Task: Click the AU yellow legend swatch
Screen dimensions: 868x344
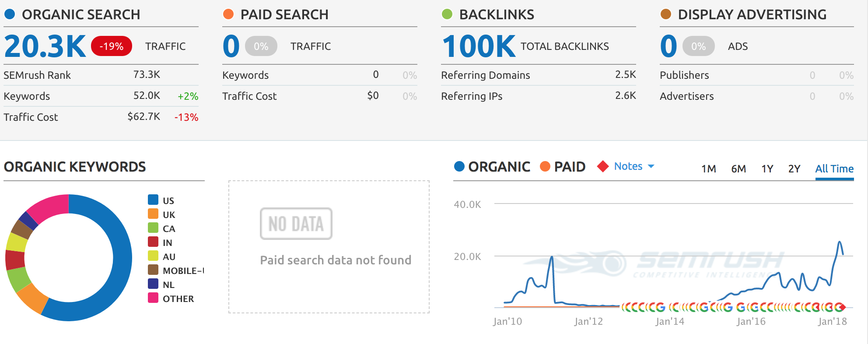Action: click(x=153, y=256)
